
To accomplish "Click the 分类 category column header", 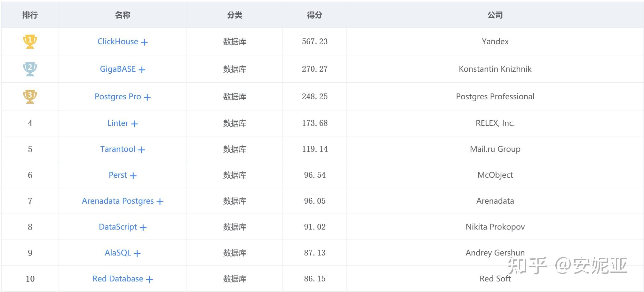I will click(x=235, y=15).
